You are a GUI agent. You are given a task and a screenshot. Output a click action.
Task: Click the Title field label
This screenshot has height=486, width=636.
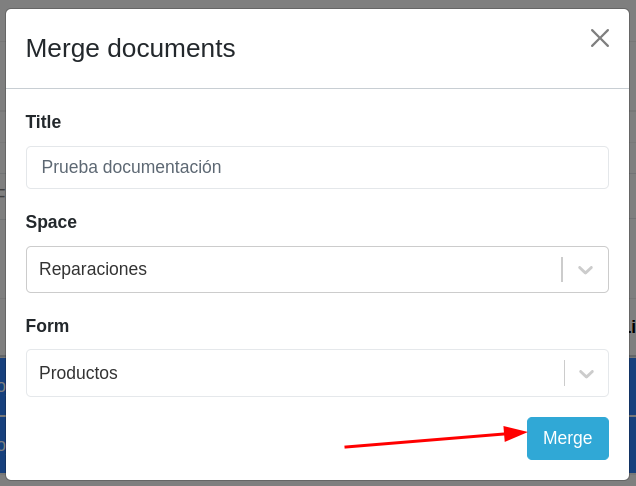pos(43,122)
